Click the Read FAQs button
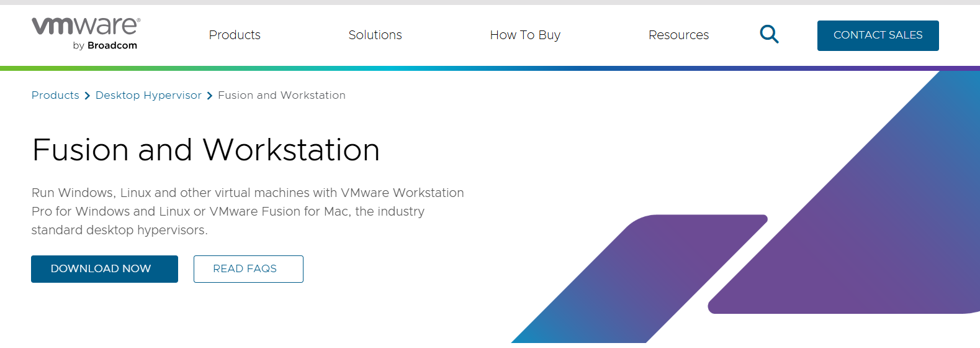 (248, 269)
